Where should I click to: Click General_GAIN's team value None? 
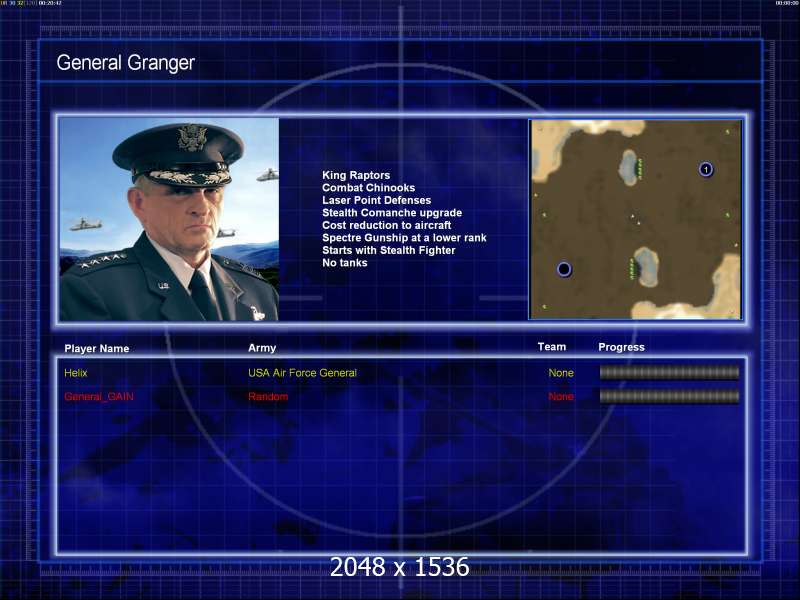coord(561,396)
